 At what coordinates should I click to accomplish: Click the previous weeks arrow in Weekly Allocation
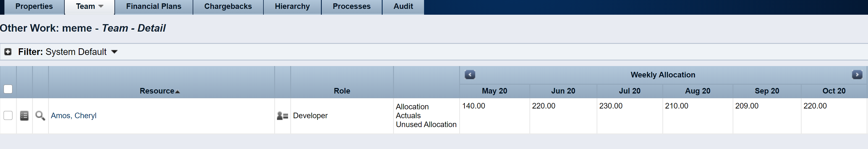click(x=470, y=75)
